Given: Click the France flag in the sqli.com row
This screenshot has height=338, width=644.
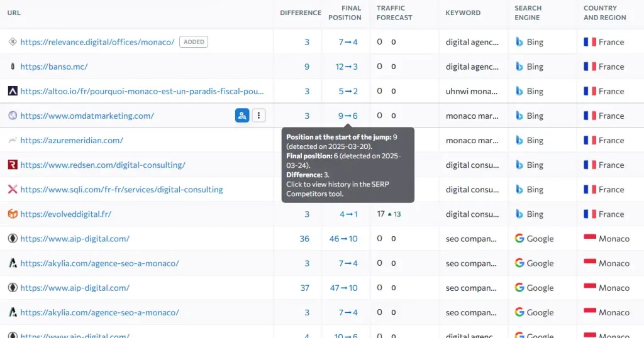Looking at the screenshot, I should pyautogui.click(x=590, y=190).
